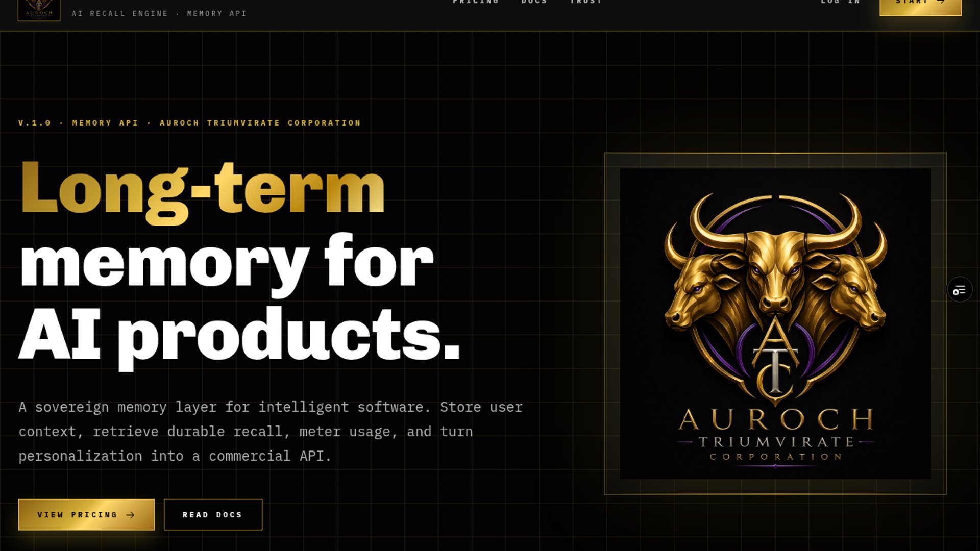
Task: Click the Log In link
Action: coord(840,2)
